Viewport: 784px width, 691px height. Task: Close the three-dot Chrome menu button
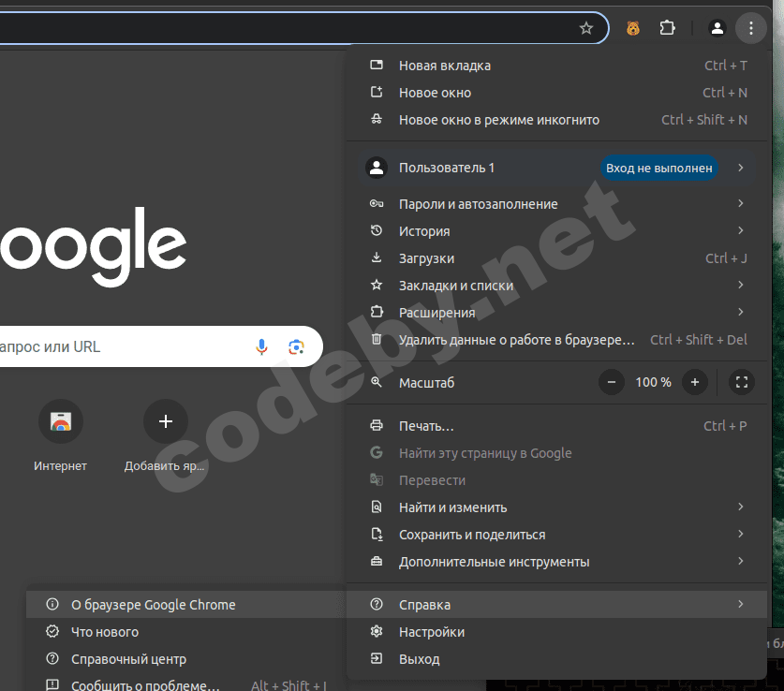750,28
